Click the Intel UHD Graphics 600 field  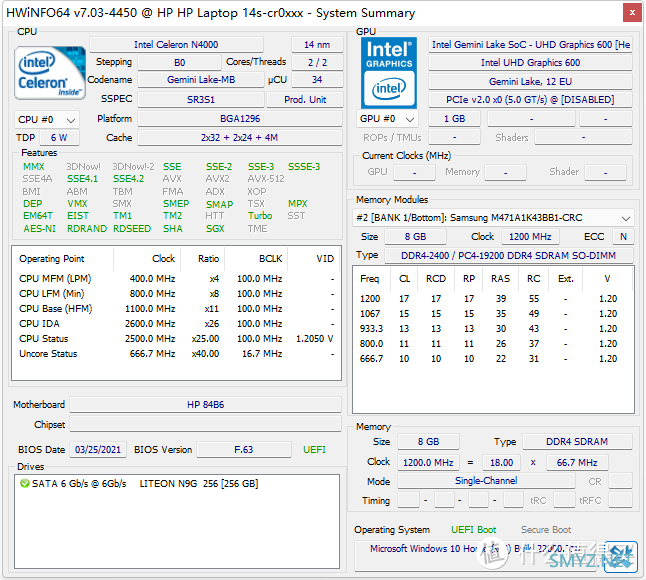(x=531, y=63)
